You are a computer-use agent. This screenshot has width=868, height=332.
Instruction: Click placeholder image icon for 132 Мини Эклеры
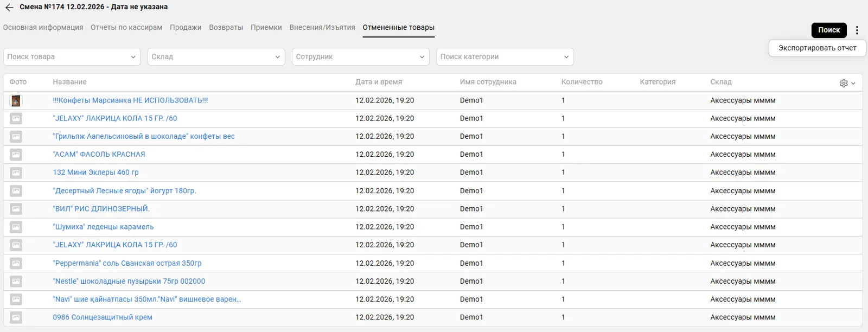pos(16,173)
